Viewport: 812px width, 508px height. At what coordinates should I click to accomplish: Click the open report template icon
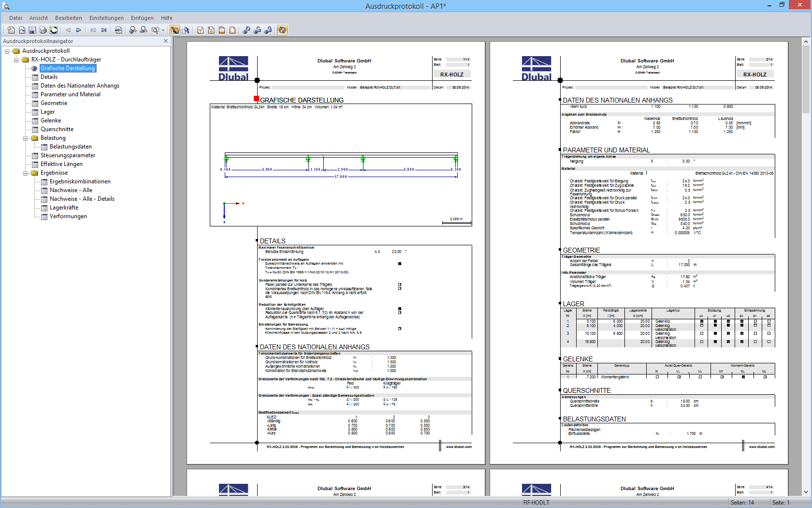[x=22, y=30]
